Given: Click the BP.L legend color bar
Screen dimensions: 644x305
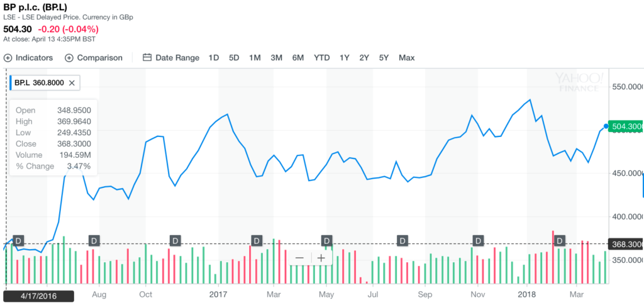Looking at the screenshot, I should pos(11,82).
